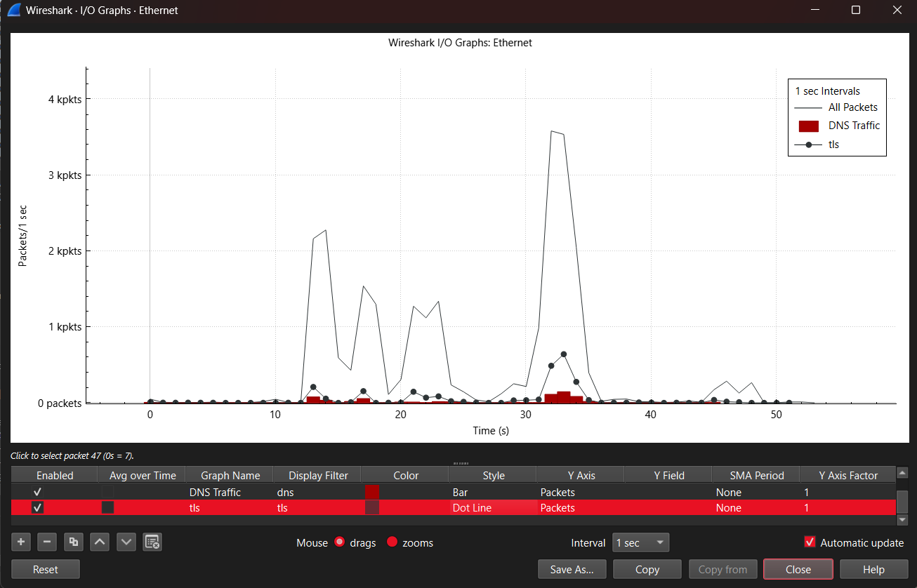This screenshot has width=917, height=588.
Task: Click the Avg over Time column header
Action: coord(143,475)
